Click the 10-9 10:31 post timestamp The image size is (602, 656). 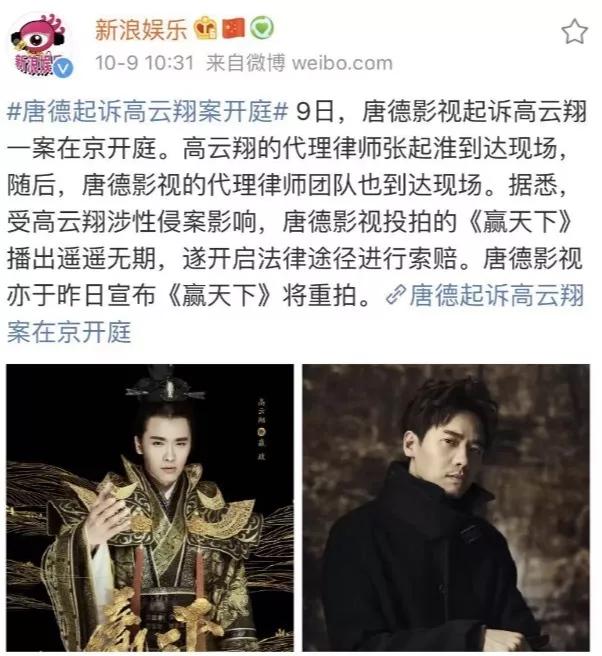pyautogui.click(x=144, y=63)
